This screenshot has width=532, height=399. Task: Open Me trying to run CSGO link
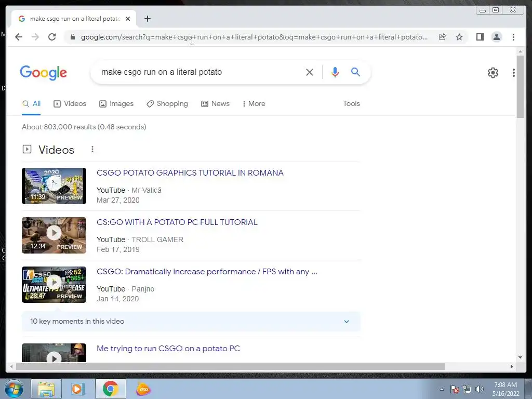click(168, 349)
